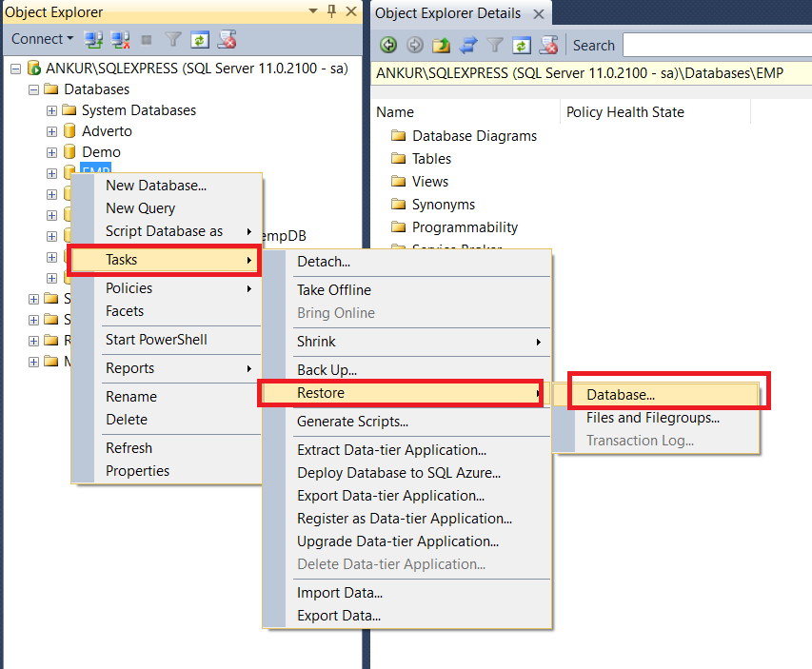Choose New Query from context menu
Screen dimensions: 812x669
[x=167, y=208]
